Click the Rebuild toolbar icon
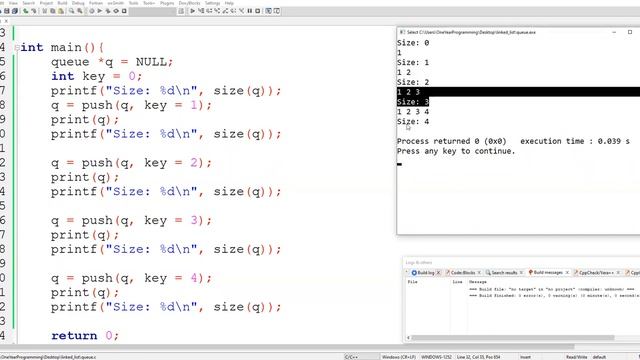The height and width of the screenshot is (360, 640). (116, 11)
